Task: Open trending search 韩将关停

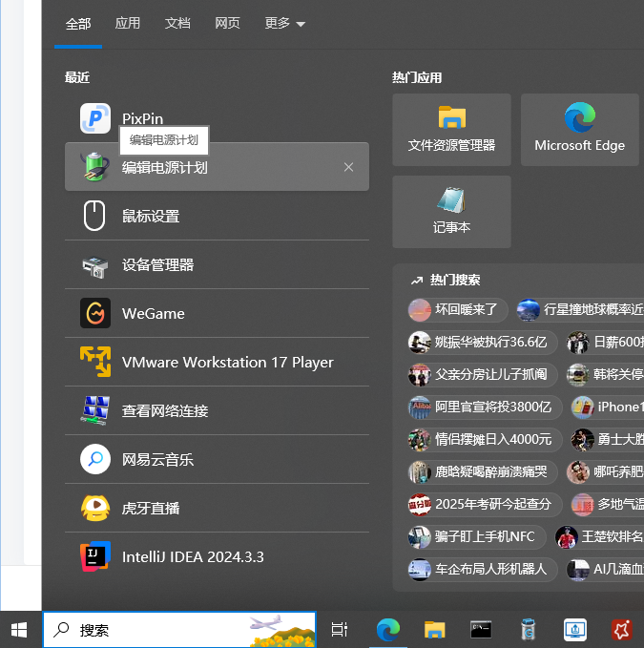Action: (605, 374)
